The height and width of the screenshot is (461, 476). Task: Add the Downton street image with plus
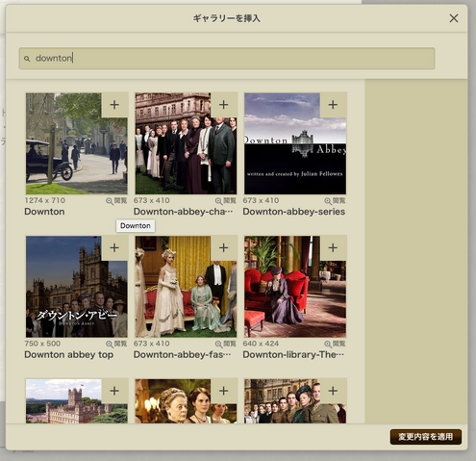[x=114, y=105]
